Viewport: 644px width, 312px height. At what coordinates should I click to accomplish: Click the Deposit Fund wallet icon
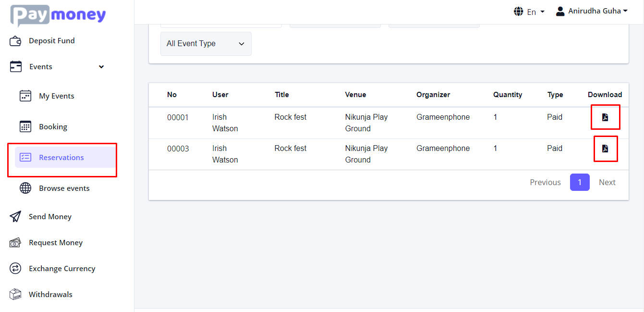pyautogui.click(x=15, y=41)
